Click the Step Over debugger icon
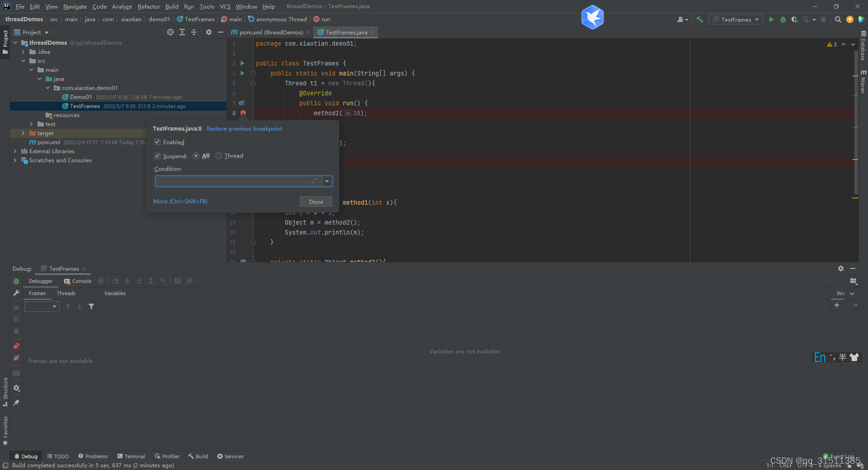The image size is (868, 470). click(116, 281)
